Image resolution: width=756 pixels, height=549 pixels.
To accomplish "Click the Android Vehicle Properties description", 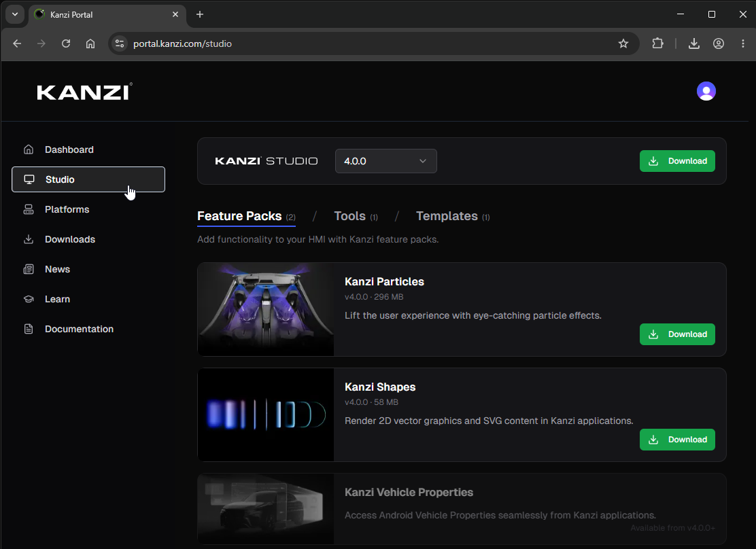I will click(500, 515).
